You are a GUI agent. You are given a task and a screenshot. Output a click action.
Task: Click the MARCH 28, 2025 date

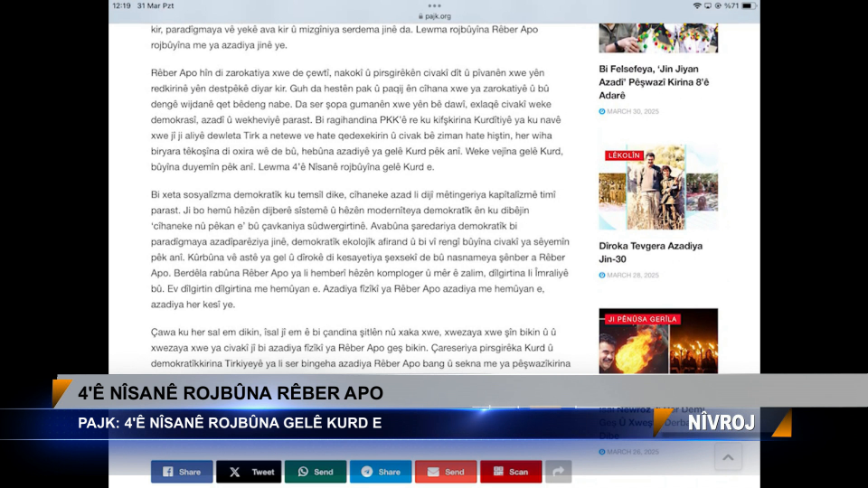(633, 275)
